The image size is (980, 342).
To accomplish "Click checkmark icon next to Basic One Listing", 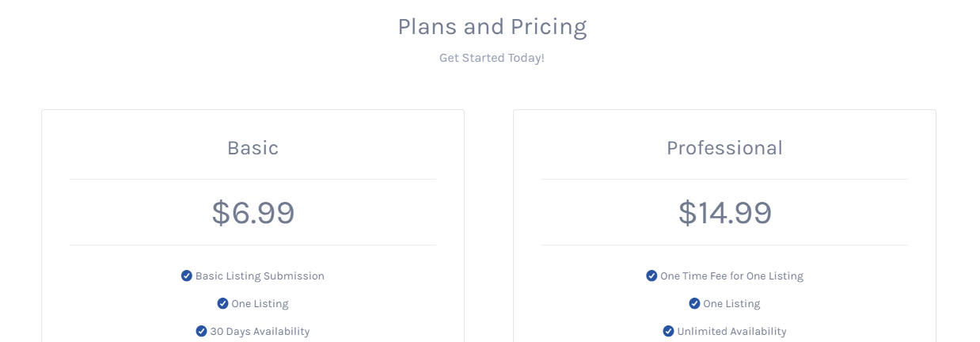I will coord(223,303).
